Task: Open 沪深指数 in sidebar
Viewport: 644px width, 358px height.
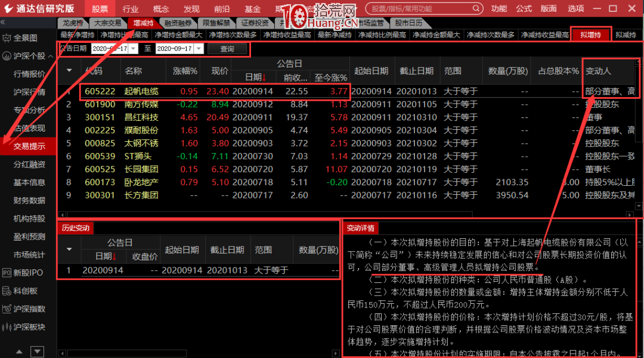Action: pos(24,309)
